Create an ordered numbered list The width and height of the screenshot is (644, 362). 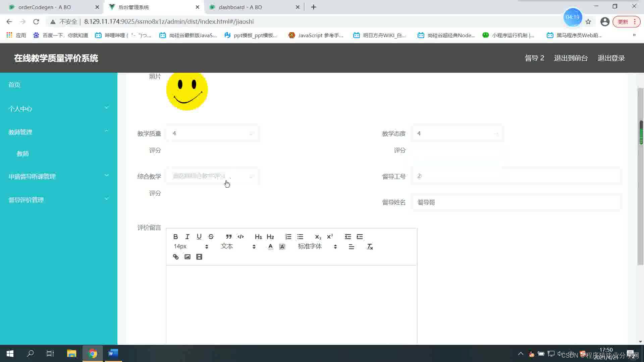pyautogui.click(x=288, y=237)
